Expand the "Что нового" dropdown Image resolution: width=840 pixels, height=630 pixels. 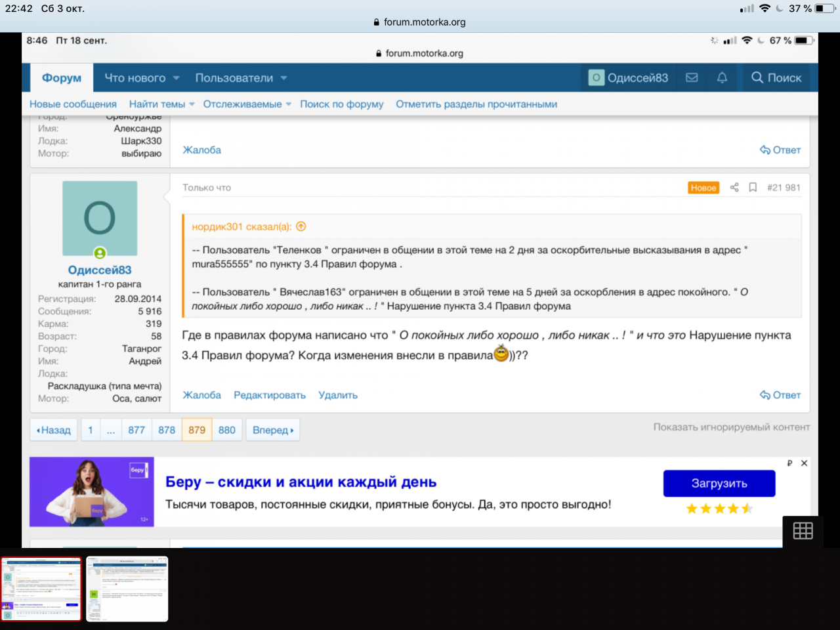click(x=176, y=78)
